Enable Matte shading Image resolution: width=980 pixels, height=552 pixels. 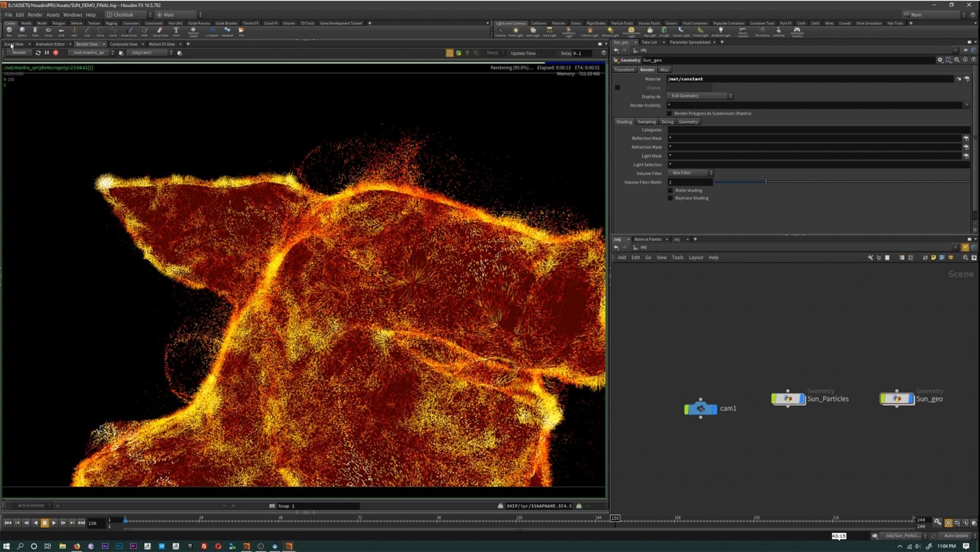click(x=671, y=190)
